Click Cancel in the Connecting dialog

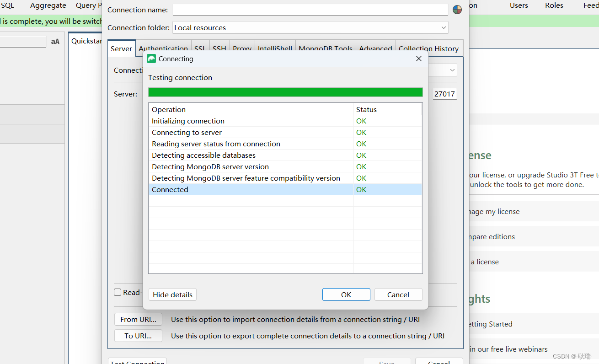[x=398, y=294]
